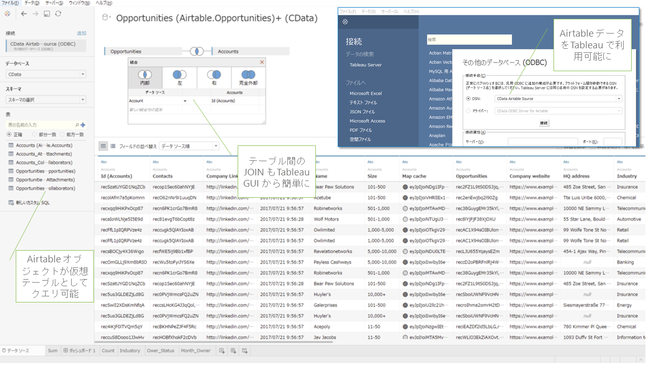This screenshot has height=365, width=650.
Task: Click the 接続 connect button in ODBC dialog
Action: point(543,123)
